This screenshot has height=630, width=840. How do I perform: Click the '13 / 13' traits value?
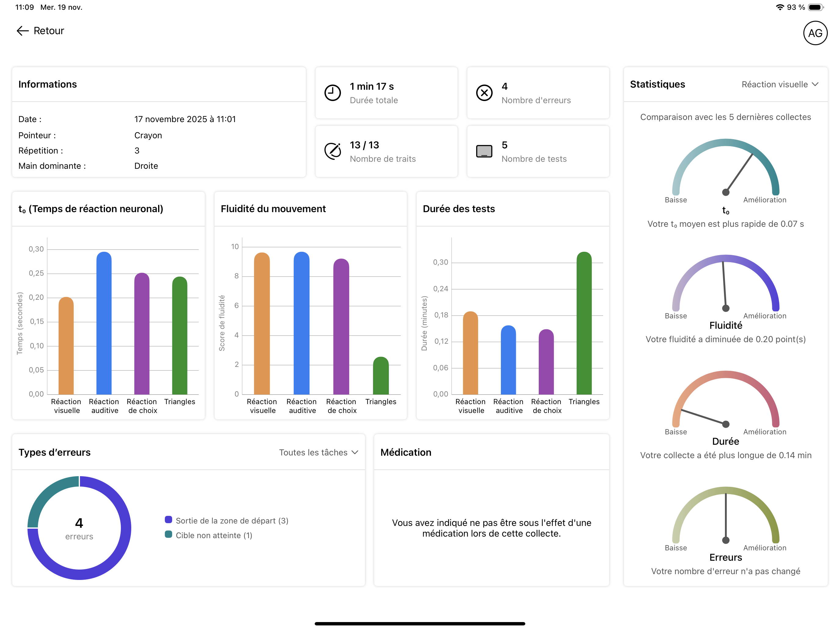(364, 145)
